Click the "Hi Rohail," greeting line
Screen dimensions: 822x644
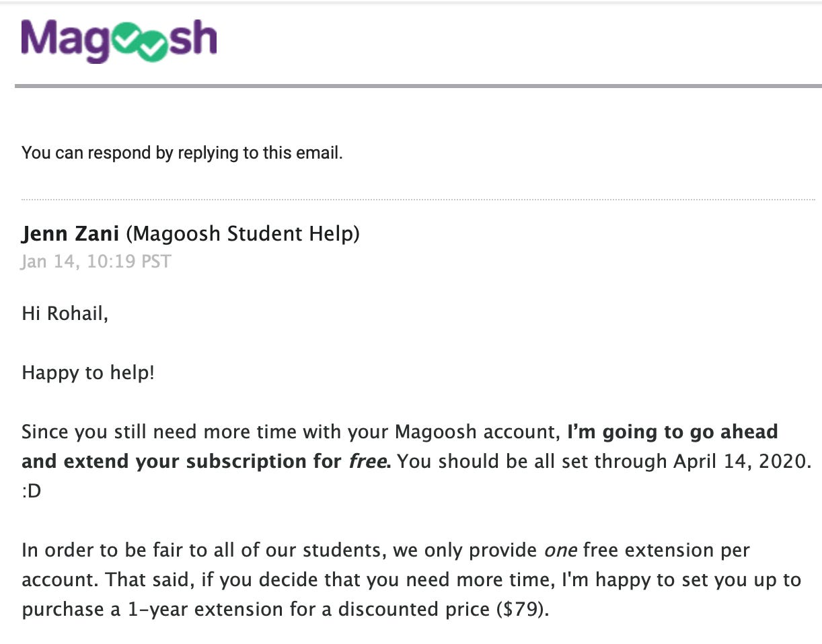coord(65,313)
